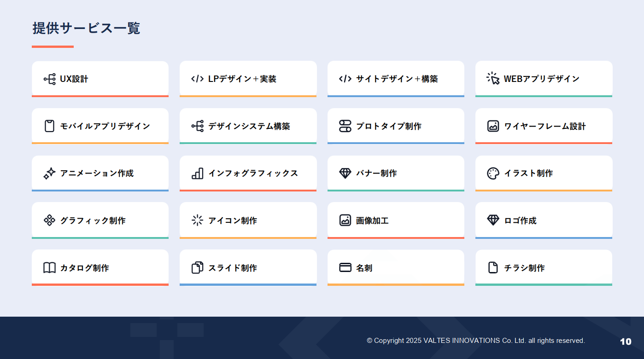Click the UX設計 tree-node icon
Viewport: 644px width, 359px height.
(49, 79)
